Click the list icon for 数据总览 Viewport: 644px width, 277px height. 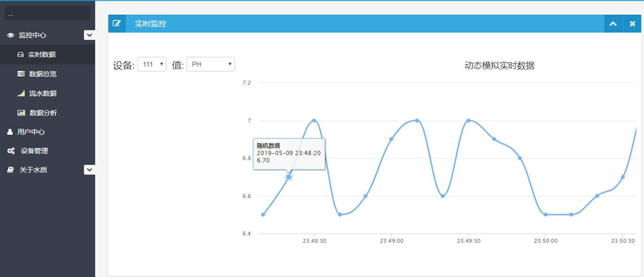[21, 74]
